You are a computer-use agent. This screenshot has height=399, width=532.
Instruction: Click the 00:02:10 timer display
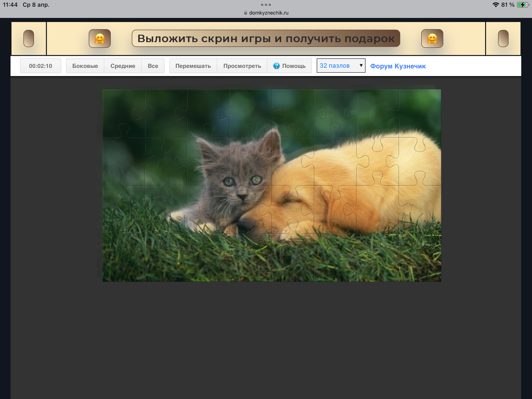pos(40,66)
